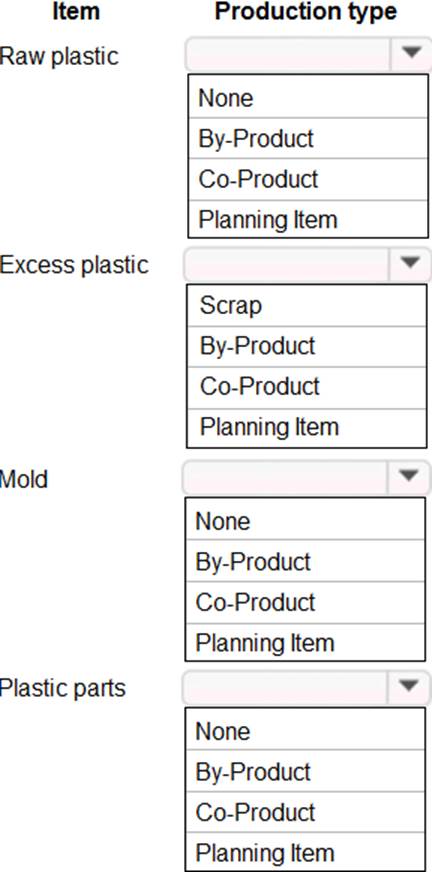Choose Scrap for Excess plastic
Screen dimensions: 432x872
coord(307,305)
